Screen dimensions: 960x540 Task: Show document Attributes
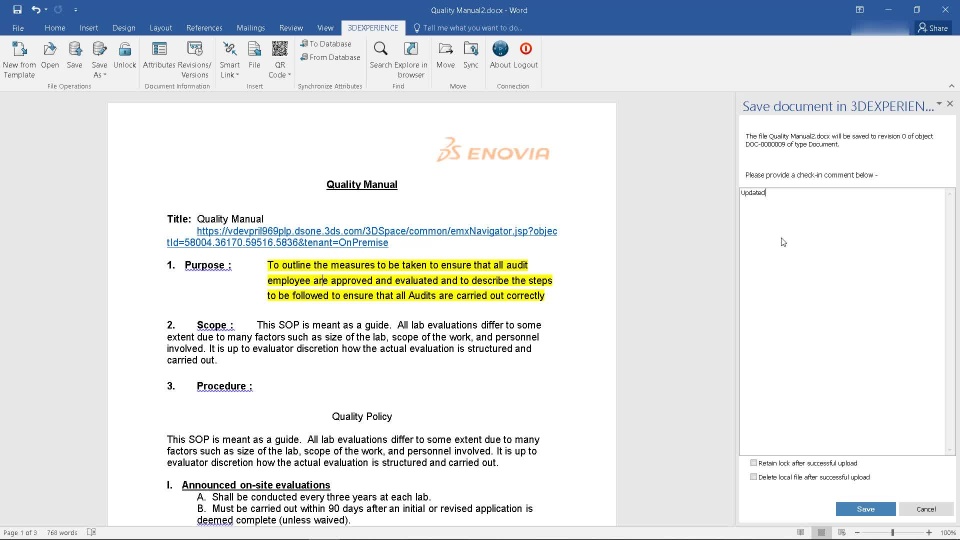tap(159, 55)
